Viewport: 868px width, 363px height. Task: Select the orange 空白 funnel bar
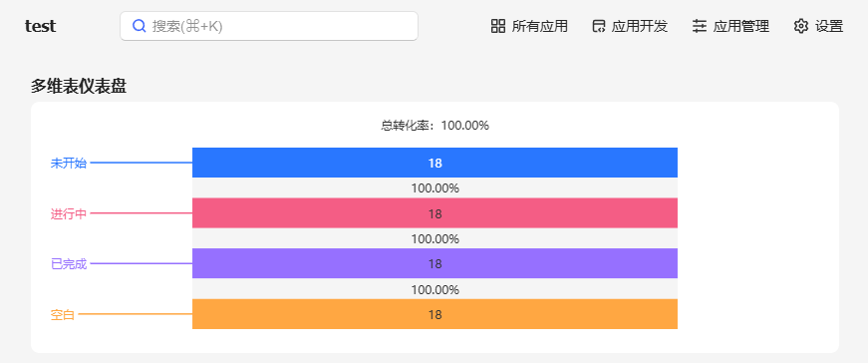click(434, 314)
